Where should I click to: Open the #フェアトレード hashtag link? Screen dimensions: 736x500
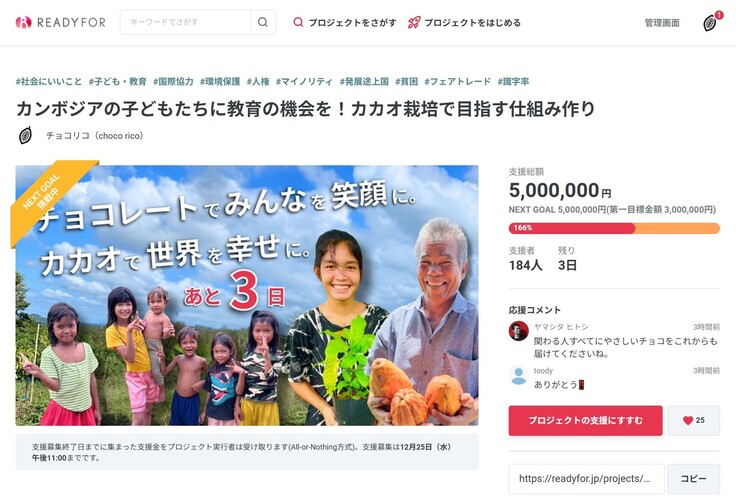[x=458, y=82]
